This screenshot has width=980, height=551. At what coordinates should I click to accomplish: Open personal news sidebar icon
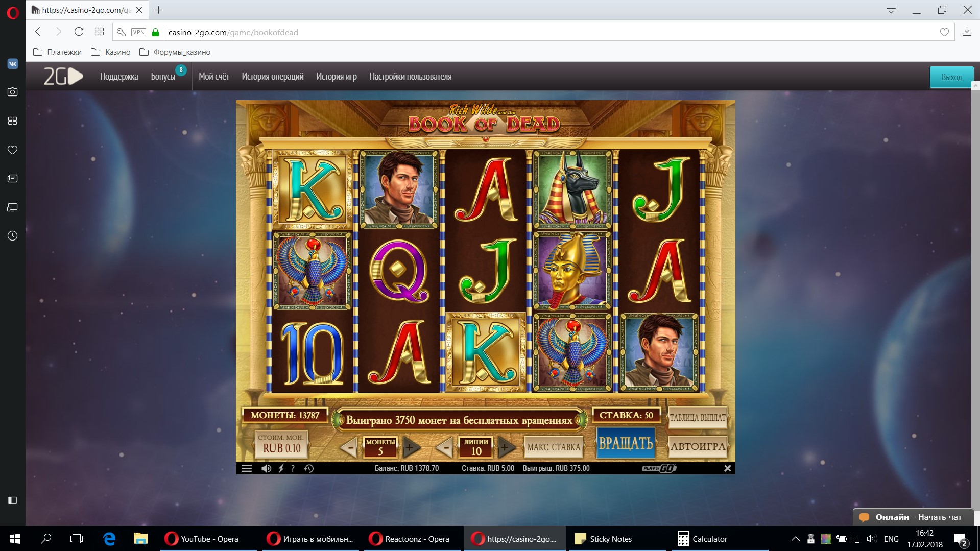point(13,178)
